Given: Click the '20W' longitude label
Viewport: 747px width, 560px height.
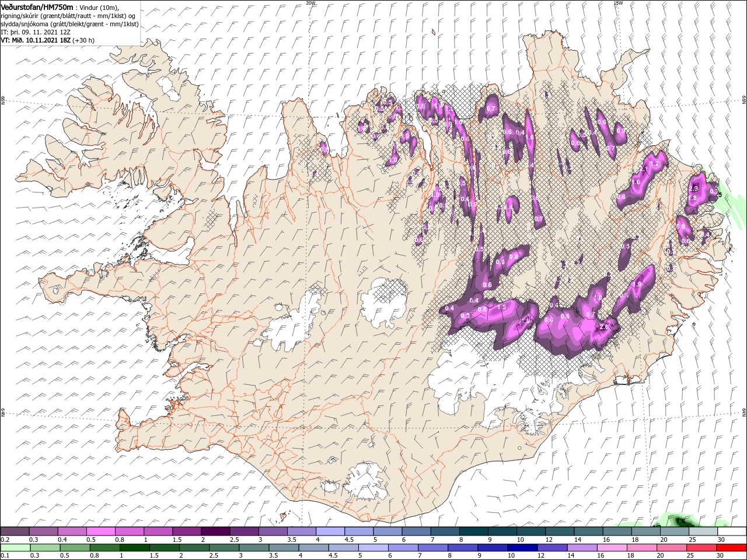Looking at the screenshot, I should [x=310, y=2].
